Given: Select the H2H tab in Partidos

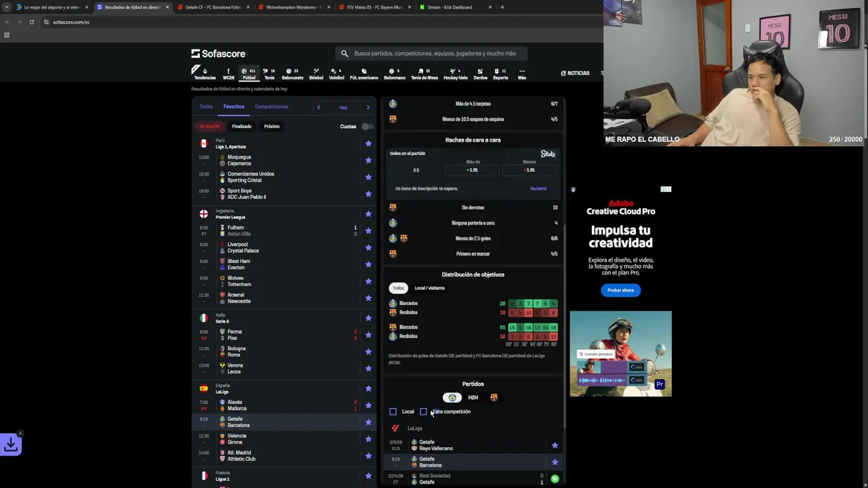Looking at the screenshot, I should (473, 398).
